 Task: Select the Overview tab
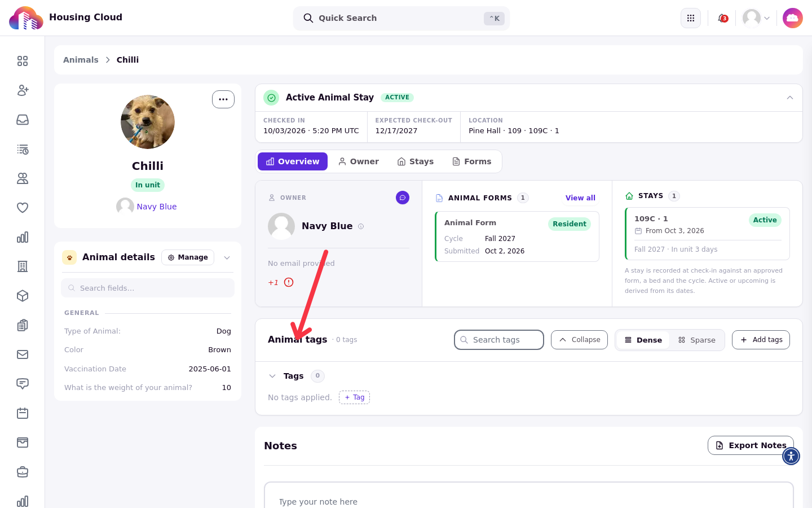(x=293, y=161)
